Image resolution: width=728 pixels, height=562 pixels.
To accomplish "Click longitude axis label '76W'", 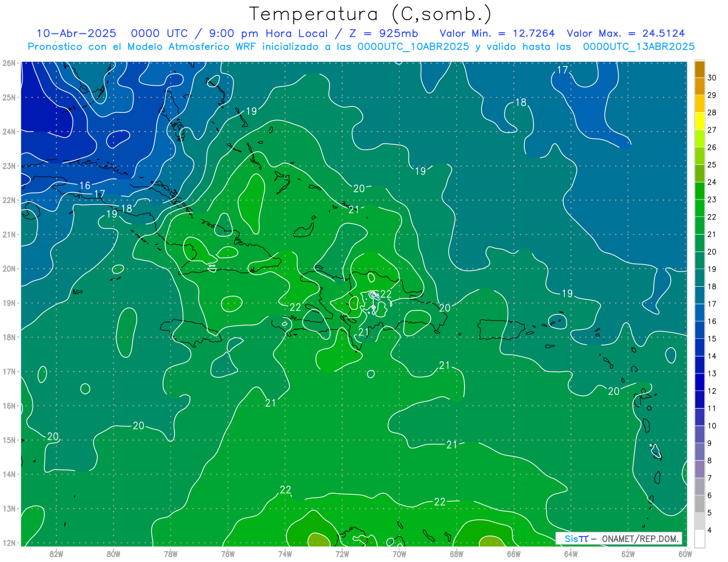I will pos(227,553).
